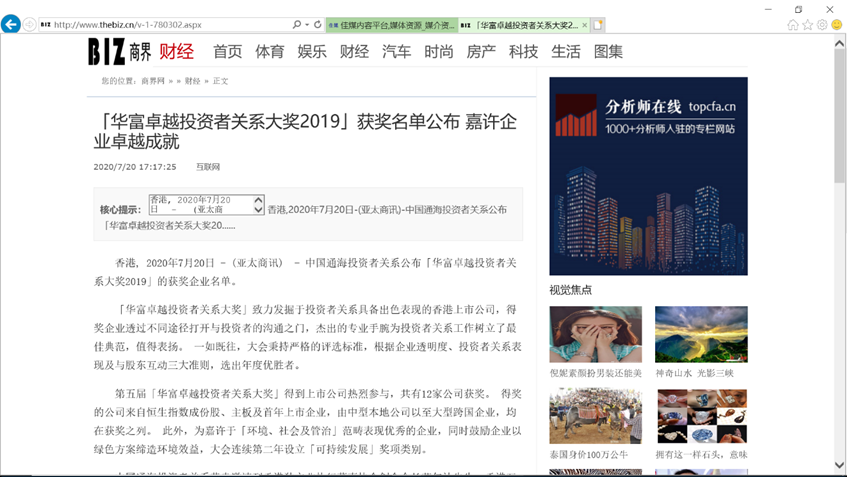Screen dimensions: 847x477
Task: Click the red 财经 section heading
Action: click(176, 52)
